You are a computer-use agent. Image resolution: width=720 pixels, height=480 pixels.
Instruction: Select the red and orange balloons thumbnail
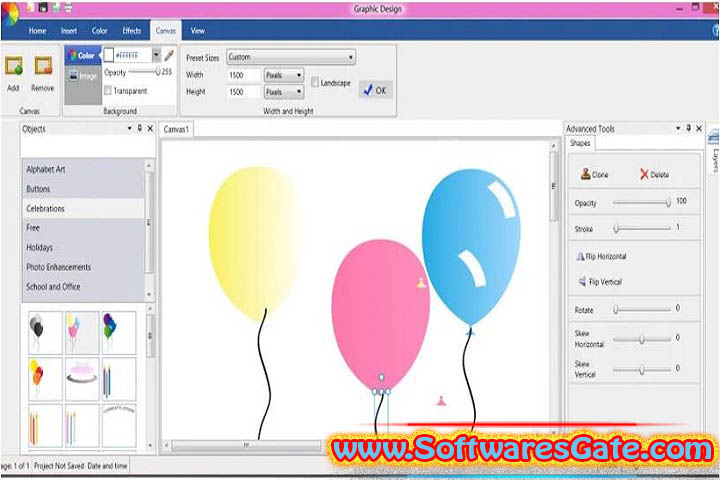tap(45, 379)
